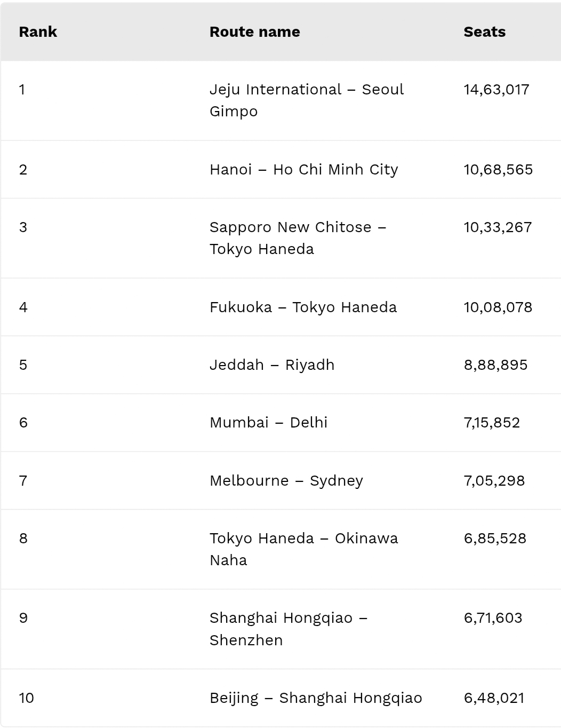
Task: Select the 6,71,603 seats figure
Action: coord(493,618)
